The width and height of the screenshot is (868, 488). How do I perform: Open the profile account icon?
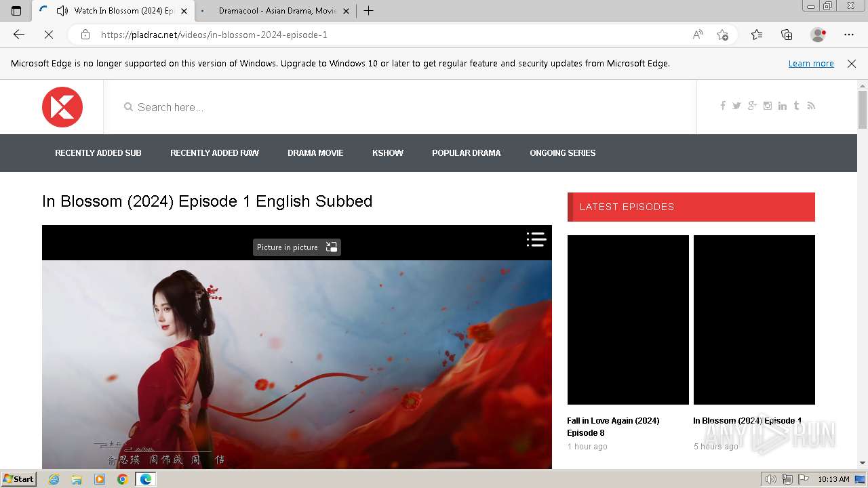[818, 35]
